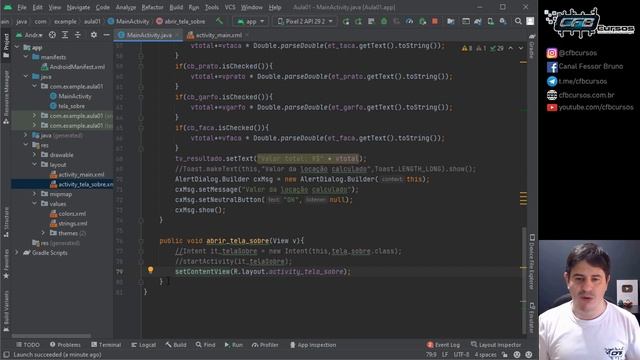
Task: Open App Inspection tool window
Action: tap(313, 345)
